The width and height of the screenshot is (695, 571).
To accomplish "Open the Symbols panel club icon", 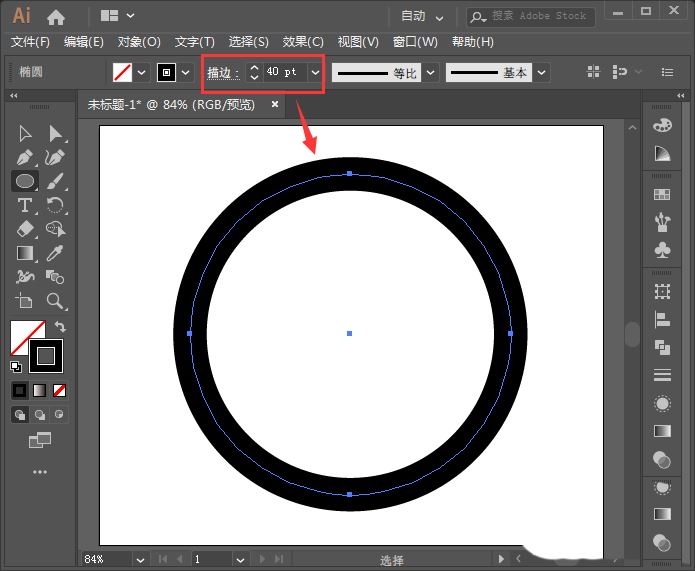I will (x=661, y=248).
